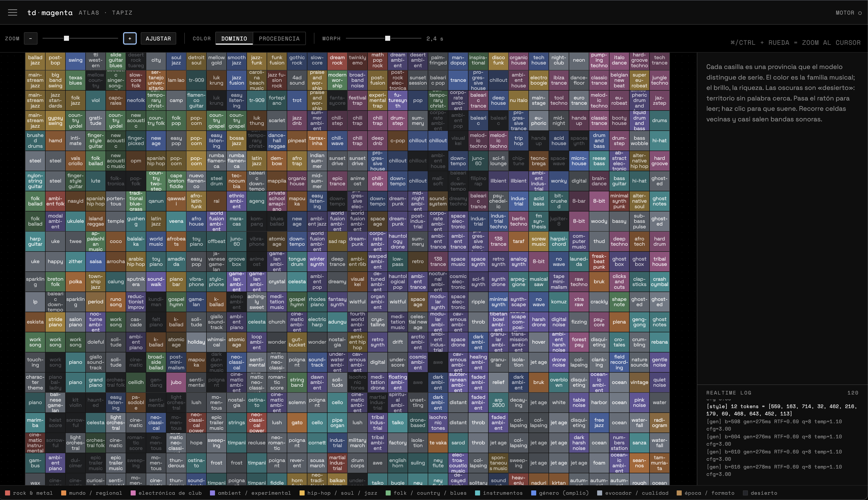Click the td·magenta logo

tap(50, 13)
